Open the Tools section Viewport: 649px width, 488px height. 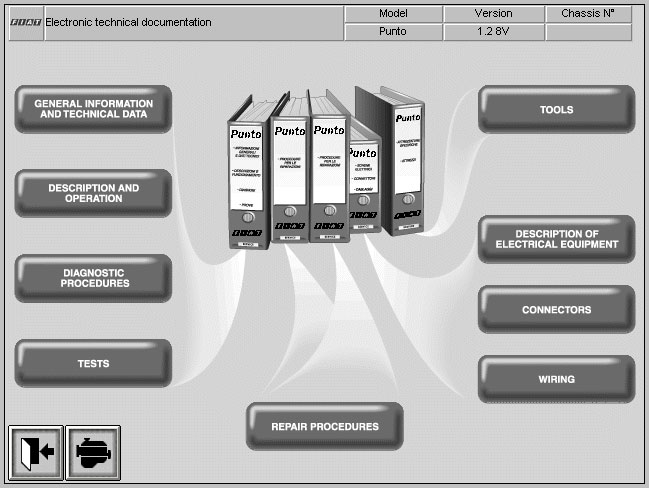click(x=556, y=109)
